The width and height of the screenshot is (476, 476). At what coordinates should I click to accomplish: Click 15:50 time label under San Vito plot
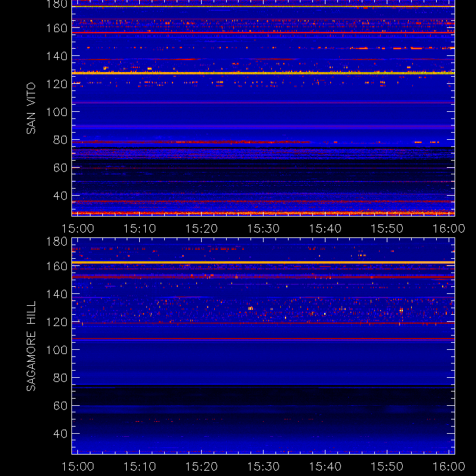tap(387, 228)
